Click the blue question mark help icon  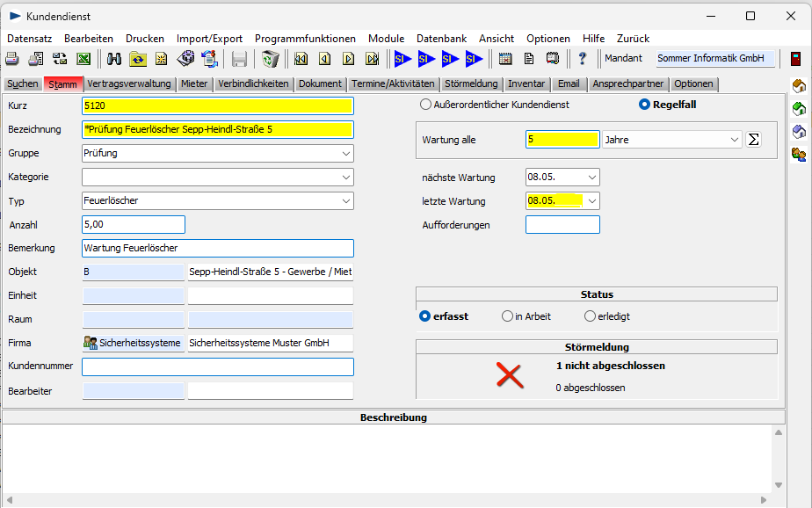click(x=582, y=59)
